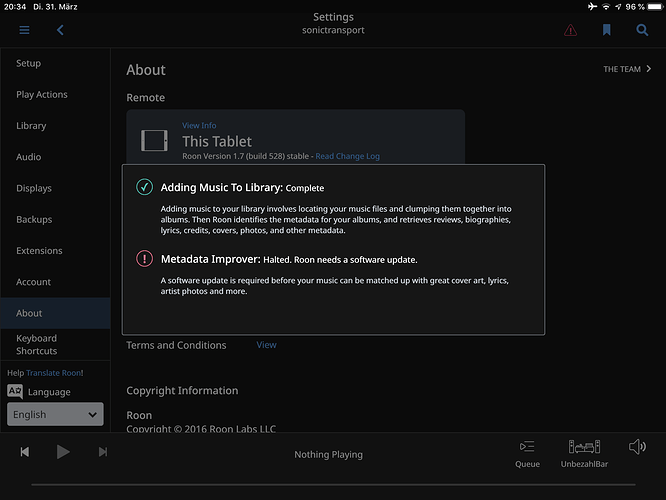Open search with the magnifier icon
The height and width of the screenshot is (500, 666).
coord(642,30)
